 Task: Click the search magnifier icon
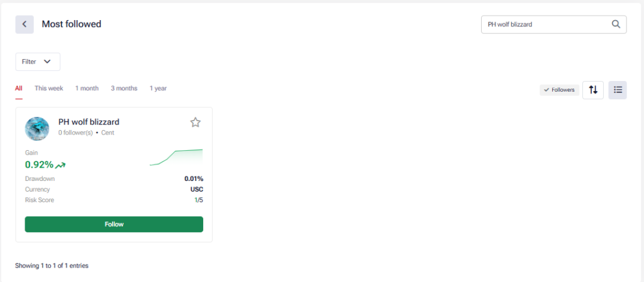[x=616, y=24]
